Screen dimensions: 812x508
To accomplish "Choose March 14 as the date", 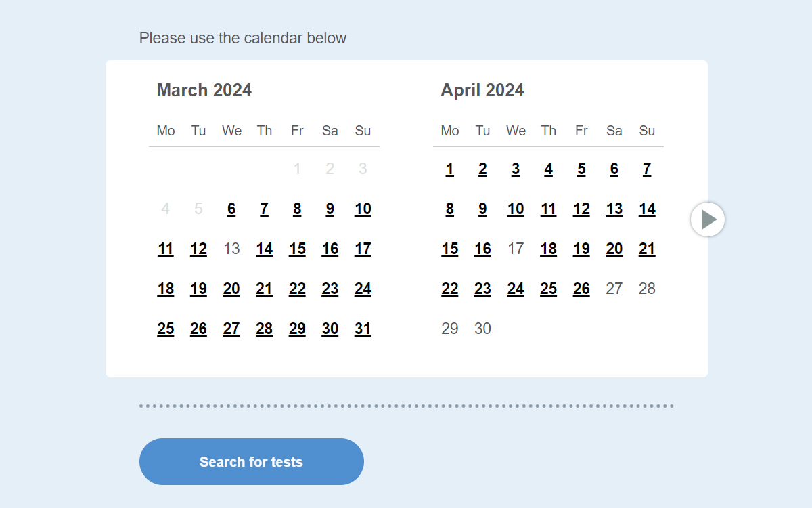I will tap(264, 249).
